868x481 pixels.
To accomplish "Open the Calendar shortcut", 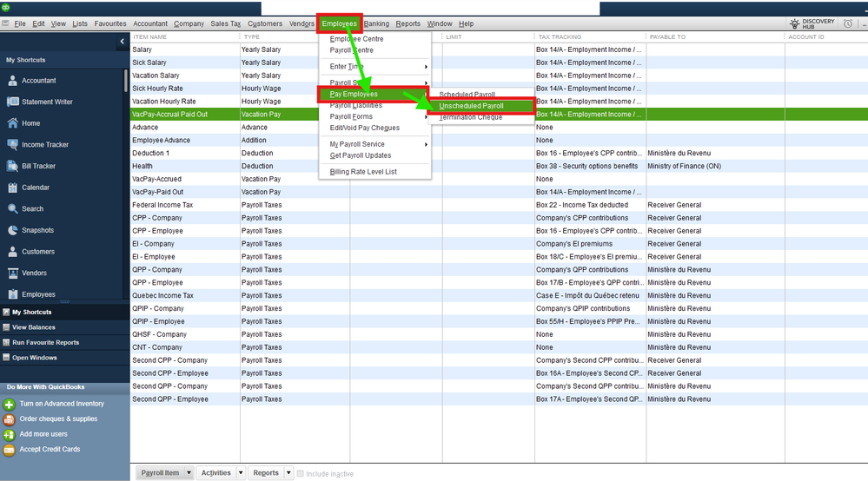I will tap(36, 188).
